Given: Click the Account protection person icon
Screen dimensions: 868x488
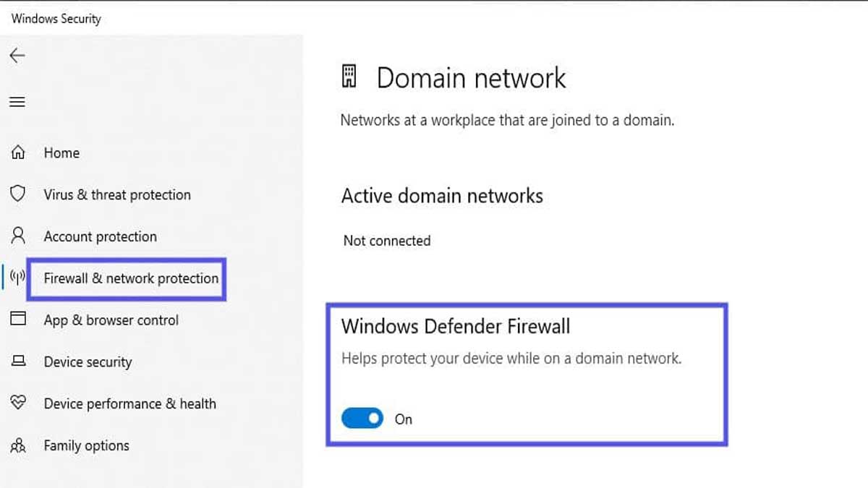Looking at the screenshot, I should pyautogui.click(x=16, y=236).
